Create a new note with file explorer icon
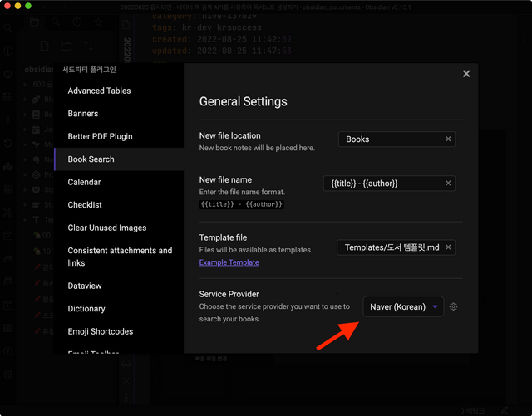532x416 pixels. coord(44,46)
